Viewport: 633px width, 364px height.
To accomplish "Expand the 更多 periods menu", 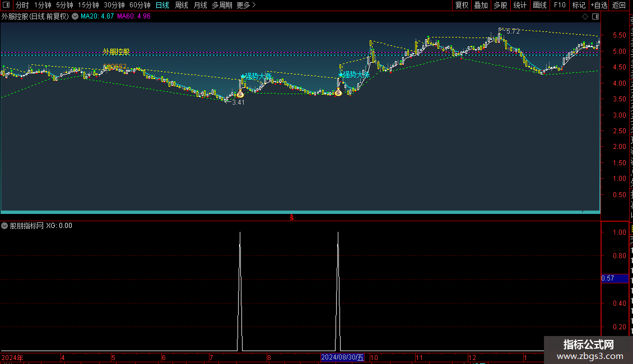I will (246, 5).
